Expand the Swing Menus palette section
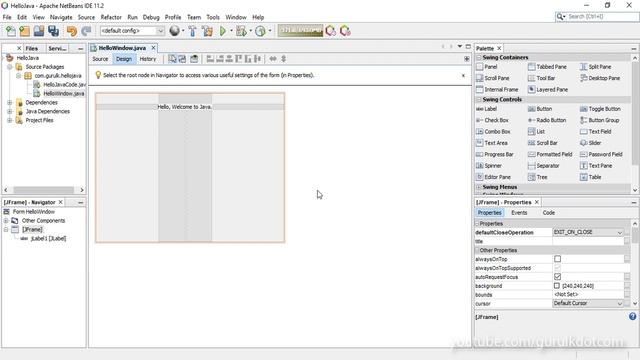640x360 pixels. click(479, 187)
